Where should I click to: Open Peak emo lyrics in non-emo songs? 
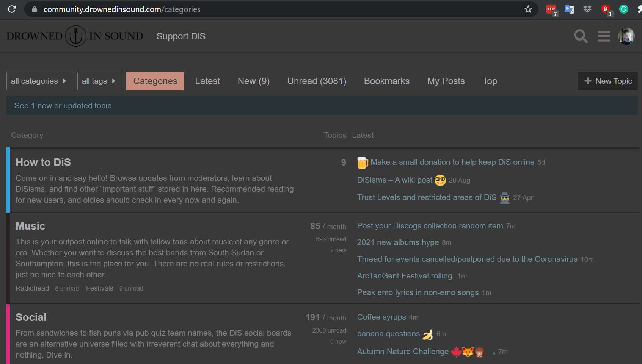pos(418,292)
